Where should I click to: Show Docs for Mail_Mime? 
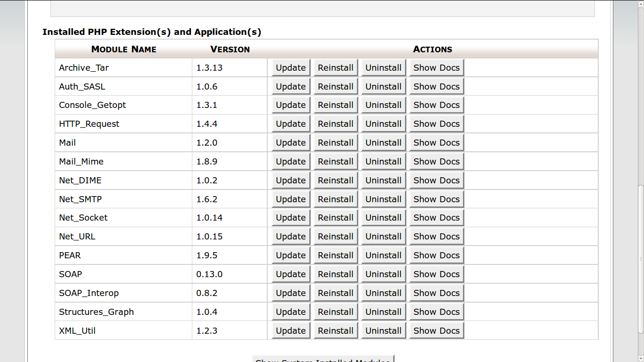pyautogui.click(x=437, y=162)
